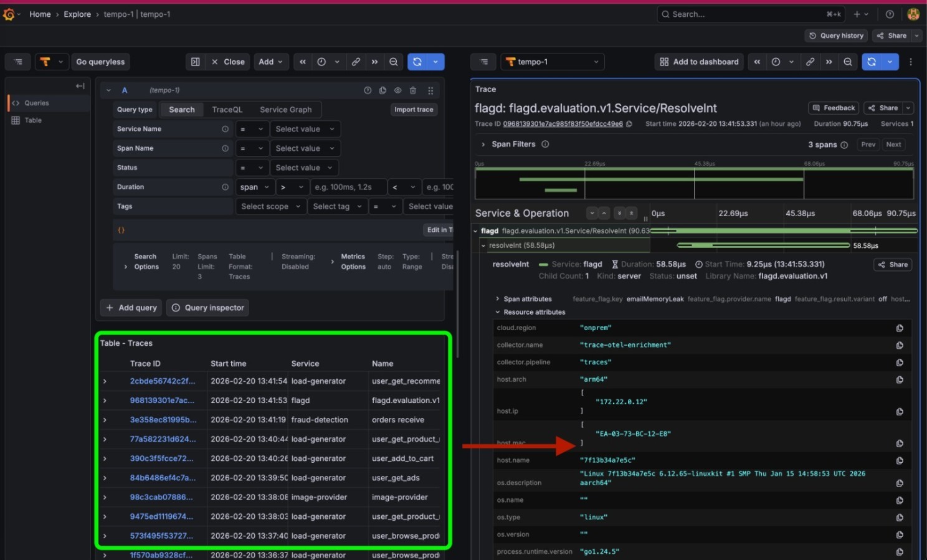Close the left split pane
Screen dimensions: 927x560
(x=228, y=62)
